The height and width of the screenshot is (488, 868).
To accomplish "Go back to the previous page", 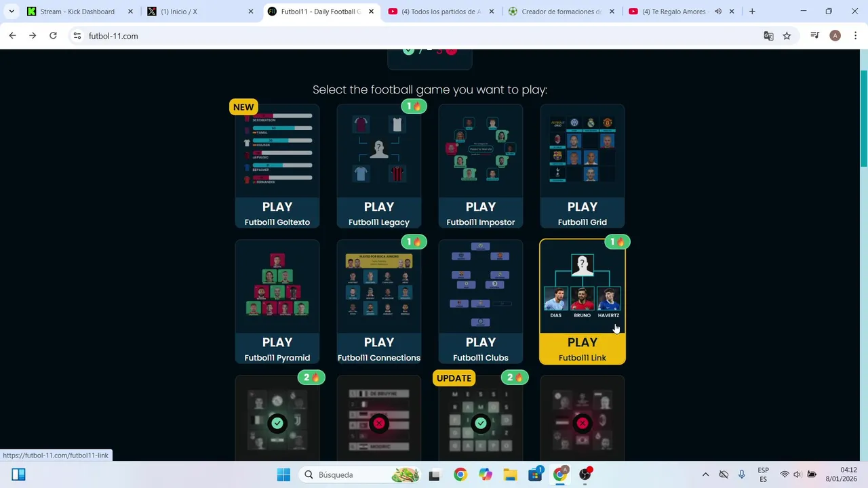I will (12, 36).
